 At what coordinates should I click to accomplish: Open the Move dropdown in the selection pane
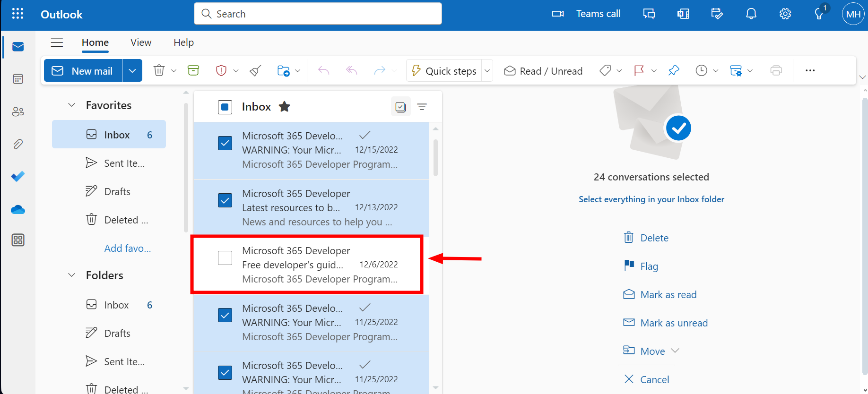[x=652, y=351]
